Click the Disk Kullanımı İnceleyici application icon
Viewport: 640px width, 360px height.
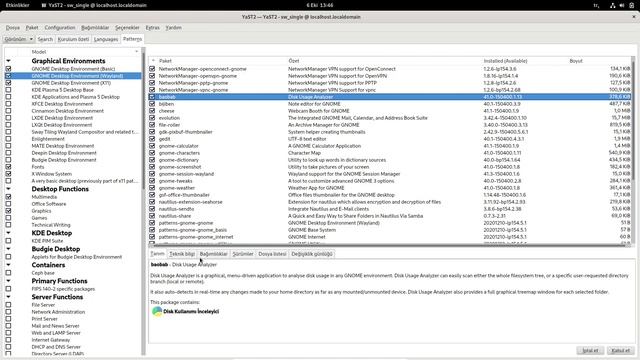157,311
